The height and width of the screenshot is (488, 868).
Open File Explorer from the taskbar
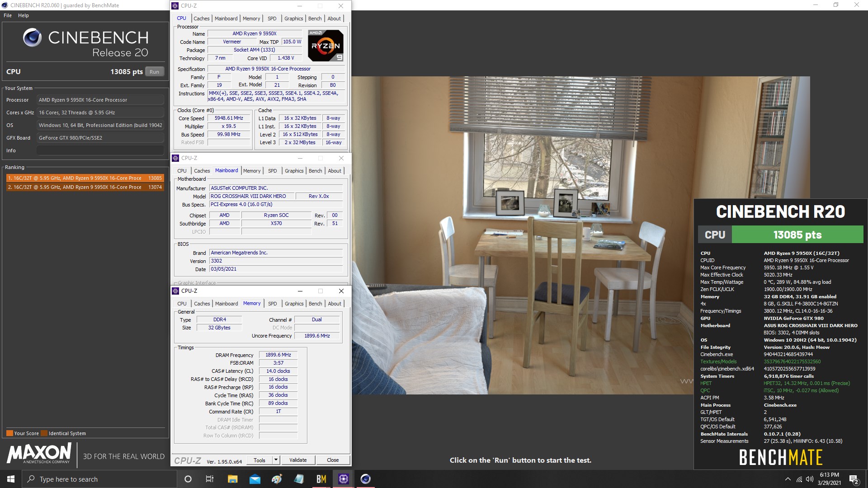pos(232,479)
